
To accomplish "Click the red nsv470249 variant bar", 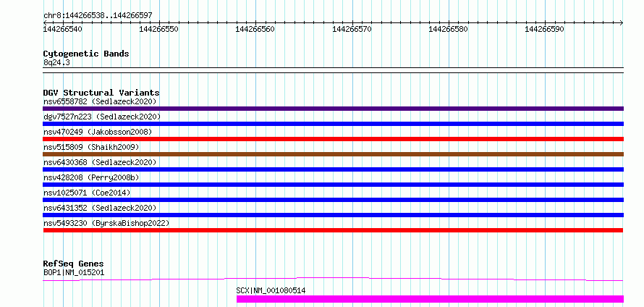I will tap(333, 139).
